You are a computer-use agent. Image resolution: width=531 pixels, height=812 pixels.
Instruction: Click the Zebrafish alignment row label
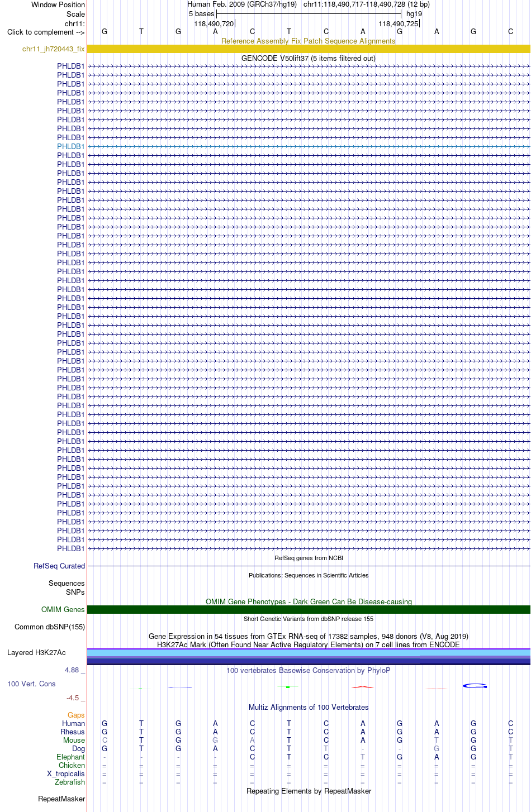pos(70,782)
